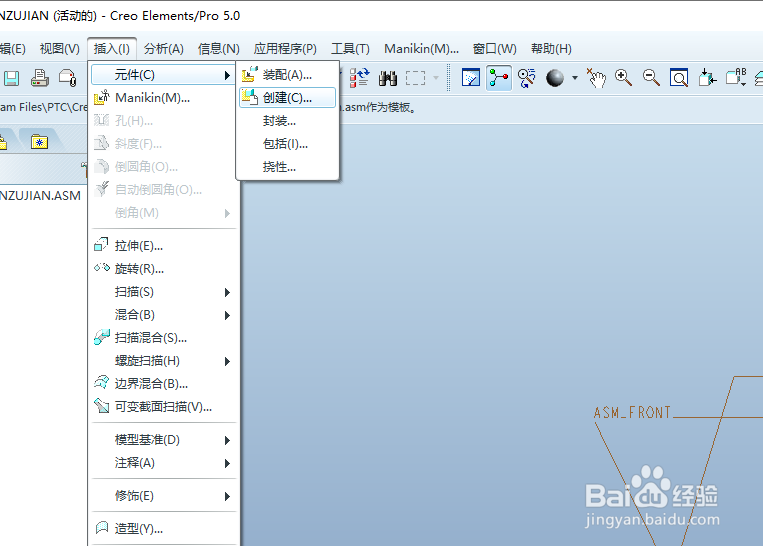Expand the 混合(B) submenu

point(164,315)
